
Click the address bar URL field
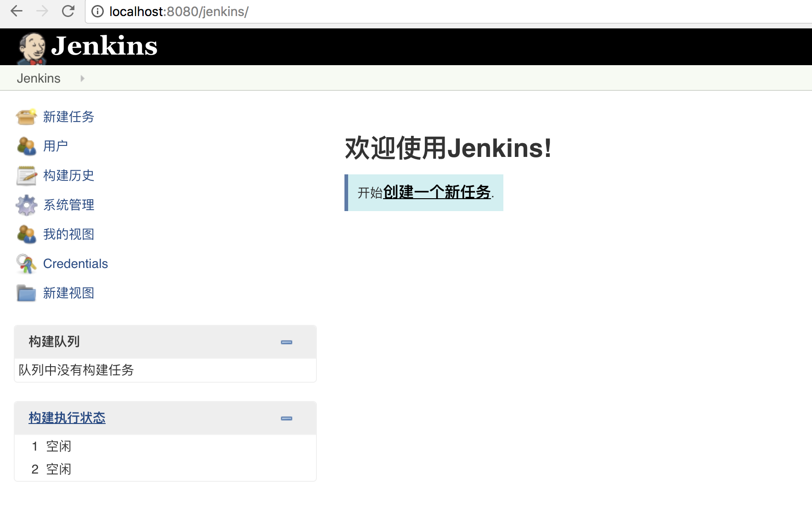pos(448,11)
